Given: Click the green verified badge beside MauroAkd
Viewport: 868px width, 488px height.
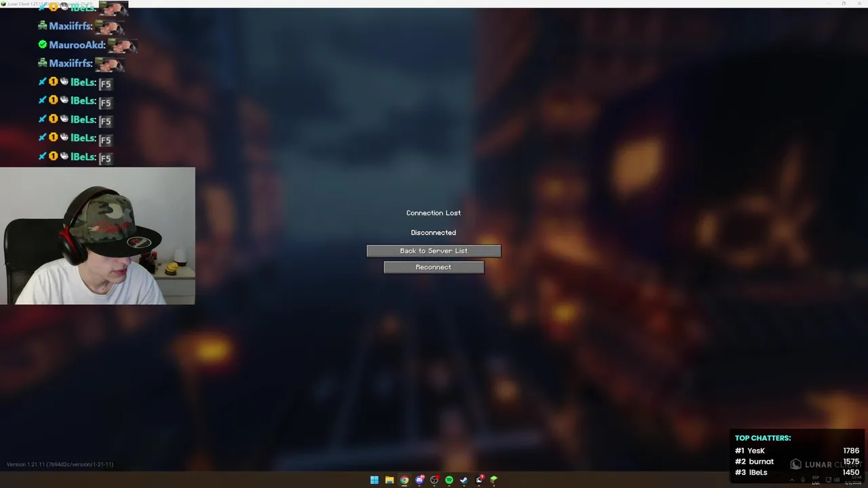Looking at the screenshot, I should (43, 45).
